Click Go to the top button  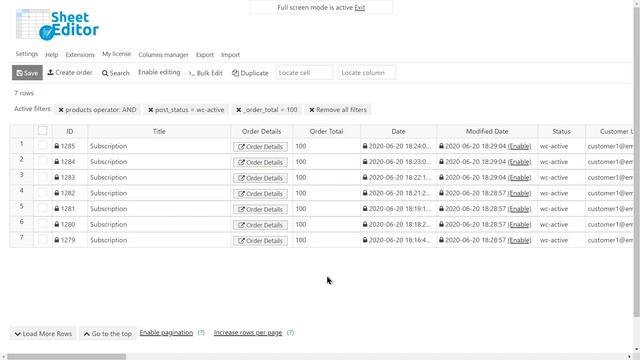tap(108, 333)
